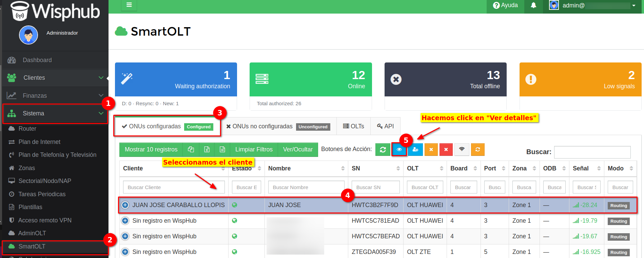The image size is (644, 258).
Task: Click the red X delete action button
Action: click(x=446, y=149)
